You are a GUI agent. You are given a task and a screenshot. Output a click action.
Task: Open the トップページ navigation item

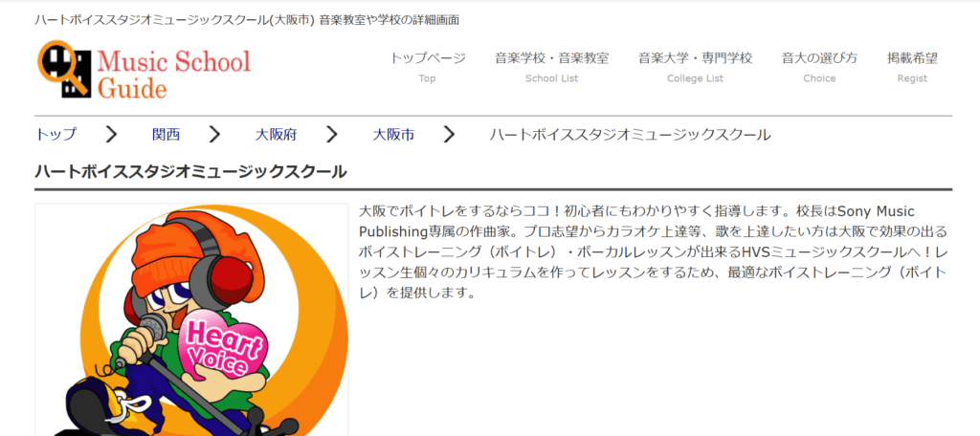pyautogui.click(x=428, y=68)
